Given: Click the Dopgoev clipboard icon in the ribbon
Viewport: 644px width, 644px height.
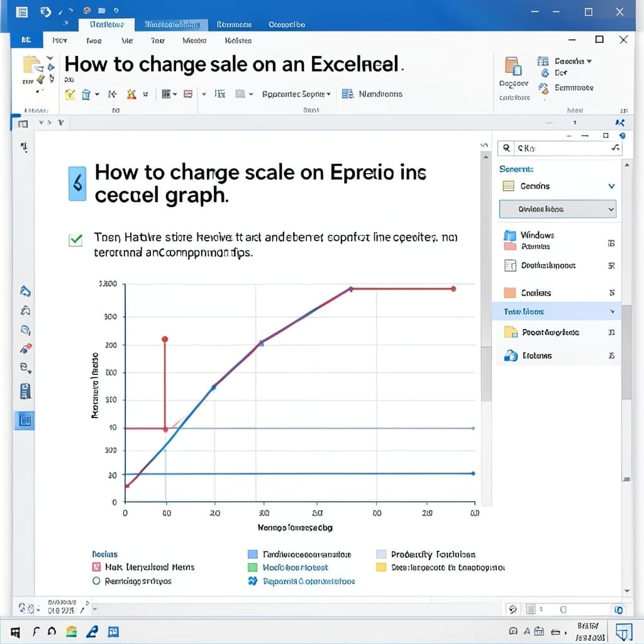Looking at the screenshot, I should [x=513, y=66].
